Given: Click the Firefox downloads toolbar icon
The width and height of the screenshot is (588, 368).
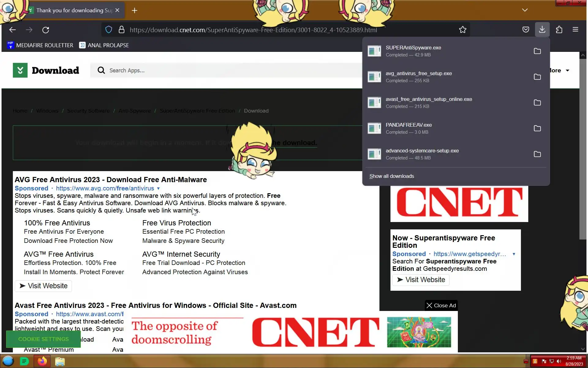Looking at the screenshot, I should click(x=542, y=29).
